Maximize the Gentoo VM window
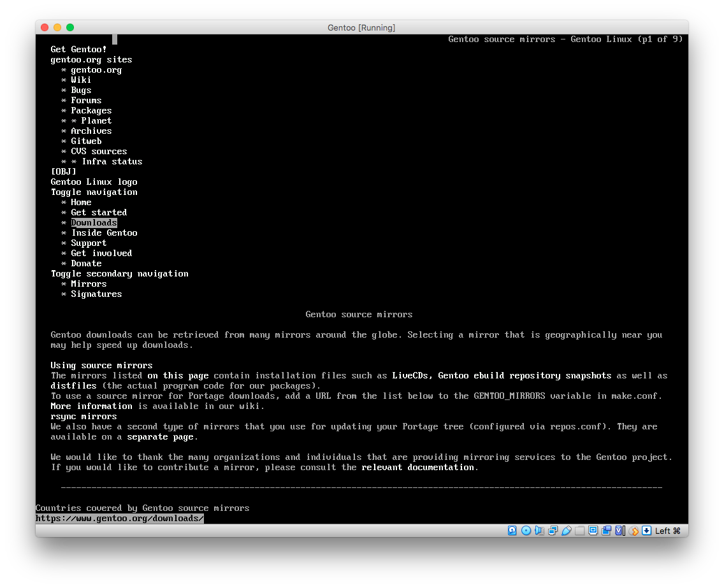Image resolution: width=724 pixels, height=588 pixels. [x=70, y=27]
